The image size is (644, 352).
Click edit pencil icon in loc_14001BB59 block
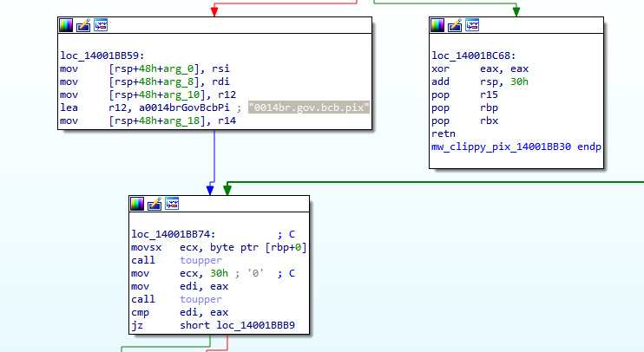(x=83, y=25)
